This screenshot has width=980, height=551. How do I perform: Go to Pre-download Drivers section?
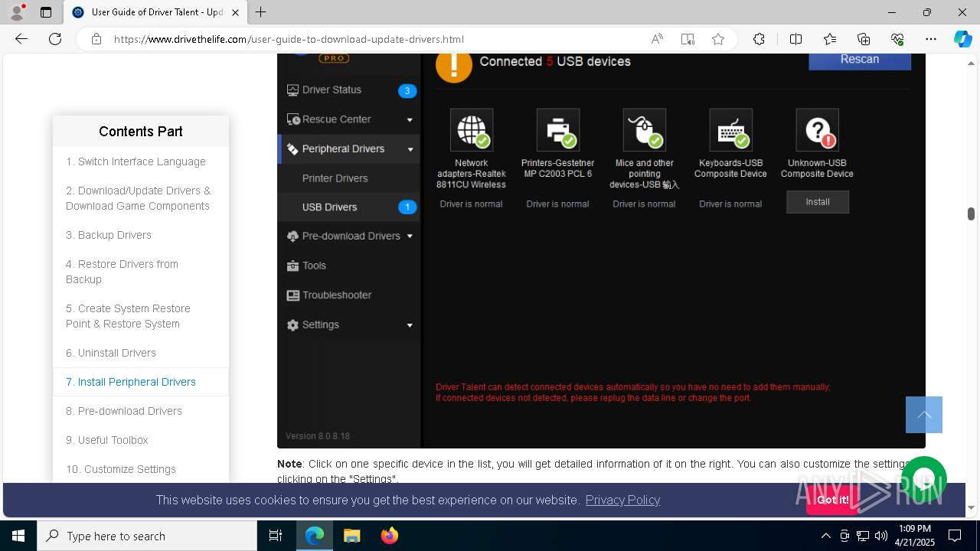(124, 411)
